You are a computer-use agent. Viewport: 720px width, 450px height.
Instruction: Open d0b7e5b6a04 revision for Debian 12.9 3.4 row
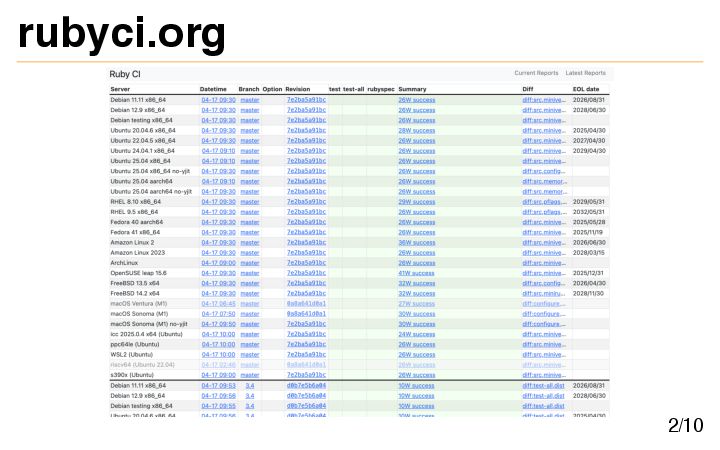(306, 396)
